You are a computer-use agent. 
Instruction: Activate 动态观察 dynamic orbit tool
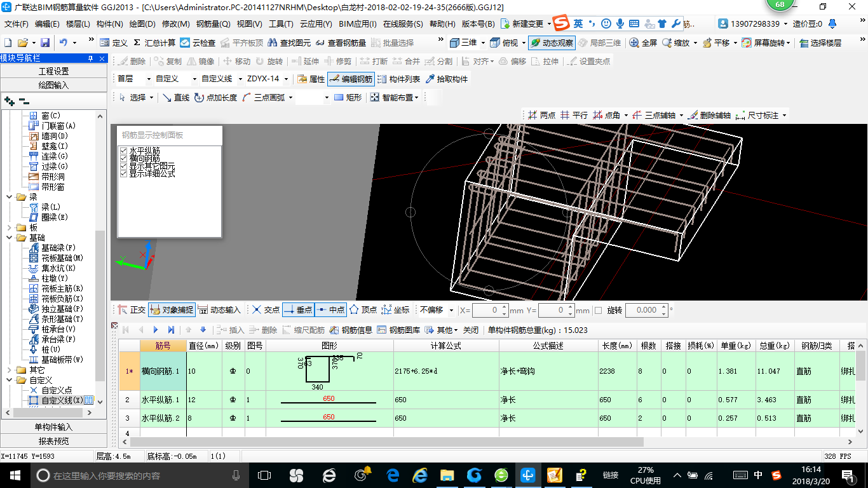552,43
